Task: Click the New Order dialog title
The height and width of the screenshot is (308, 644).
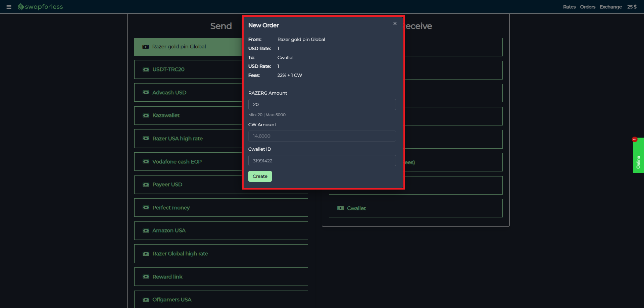Action: [x=263, y=25]
